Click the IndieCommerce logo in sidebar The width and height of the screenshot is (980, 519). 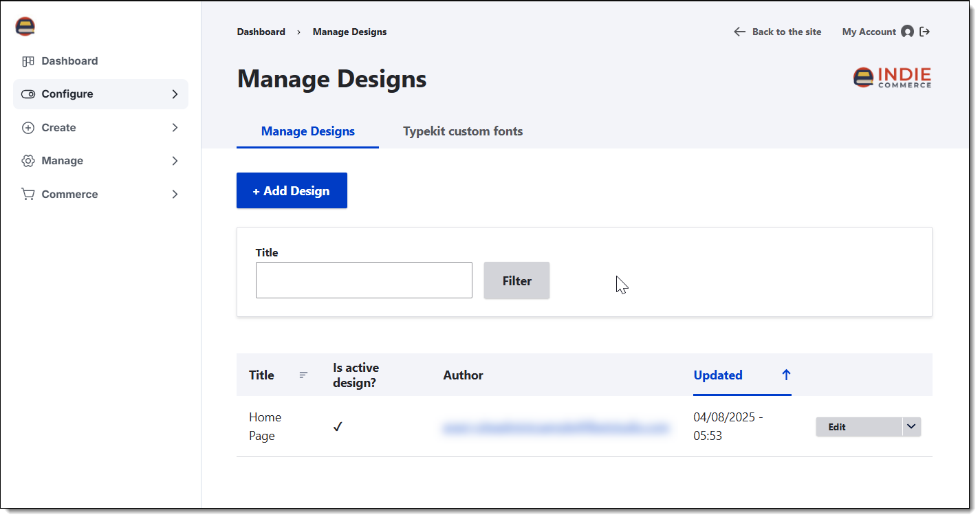pos(25,26)
